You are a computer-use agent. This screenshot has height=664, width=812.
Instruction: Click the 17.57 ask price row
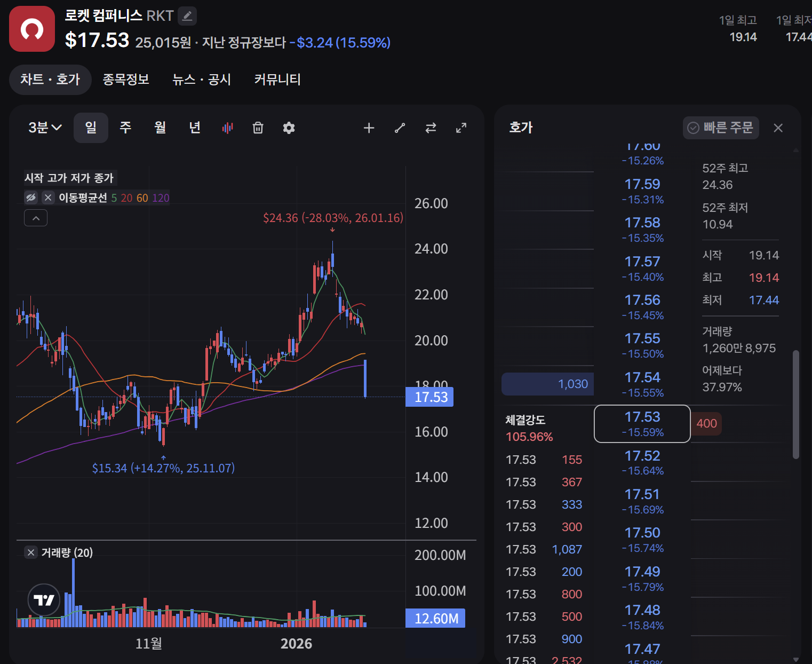[x=642, y=268]
